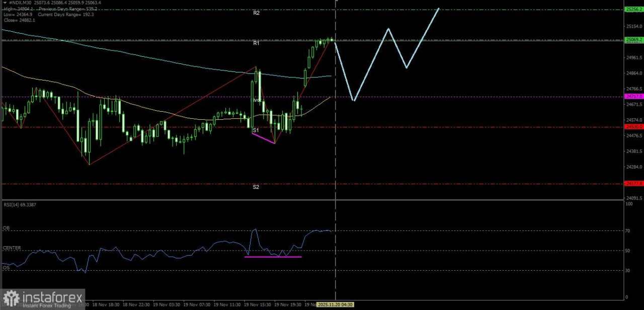The height and width of the screenshot is (310, 644).
Task: Click the S2 support level label
Action: (x=256, y=187)
